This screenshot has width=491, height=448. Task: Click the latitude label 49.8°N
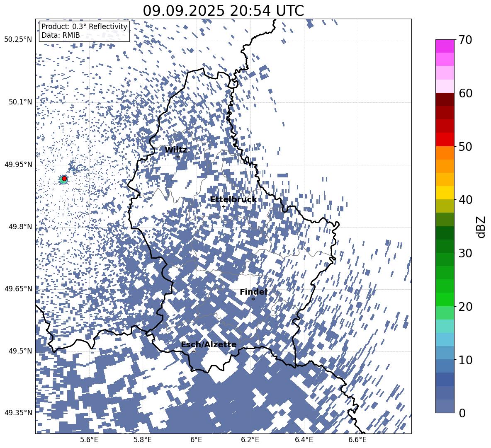20,227
